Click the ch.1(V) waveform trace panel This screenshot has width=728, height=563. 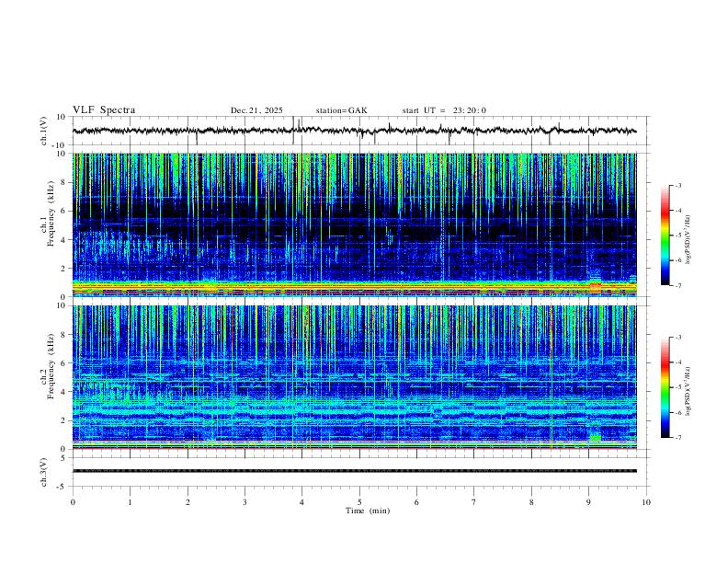pyautogui.click(x=360, y=131)
